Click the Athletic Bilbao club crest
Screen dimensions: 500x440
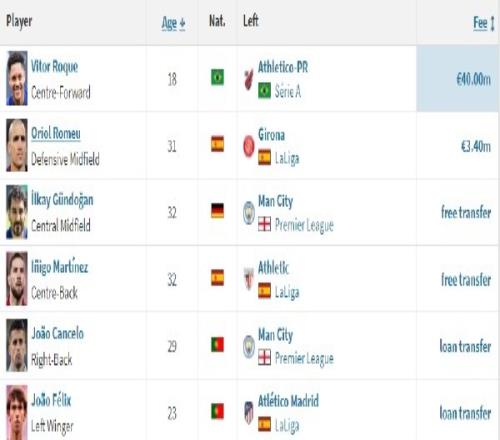tap(249, 279)
